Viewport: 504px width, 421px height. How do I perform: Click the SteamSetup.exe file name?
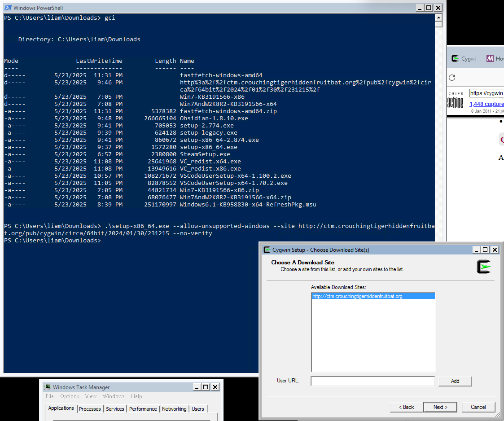(x=205, y=154)
